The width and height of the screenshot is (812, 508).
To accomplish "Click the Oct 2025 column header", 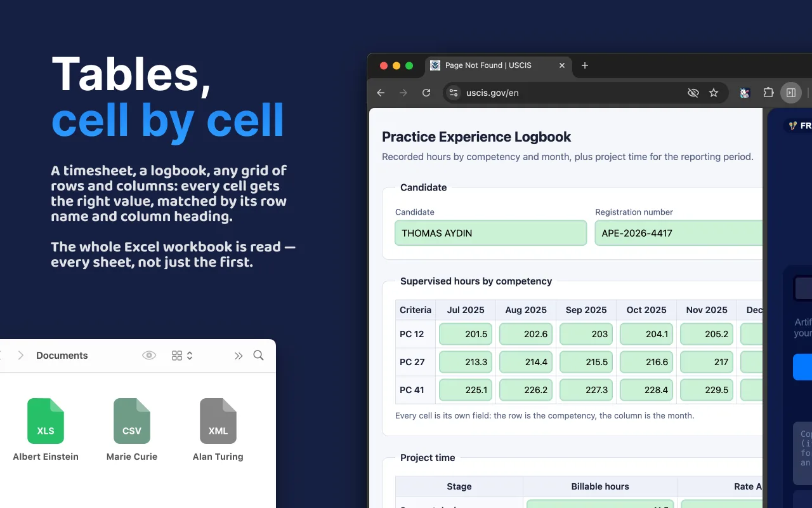I will click(x=646, y=310).
